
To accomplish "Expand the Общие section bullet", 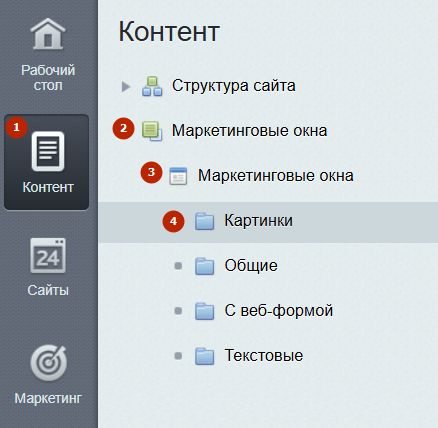I will click(x=178, y=266).
